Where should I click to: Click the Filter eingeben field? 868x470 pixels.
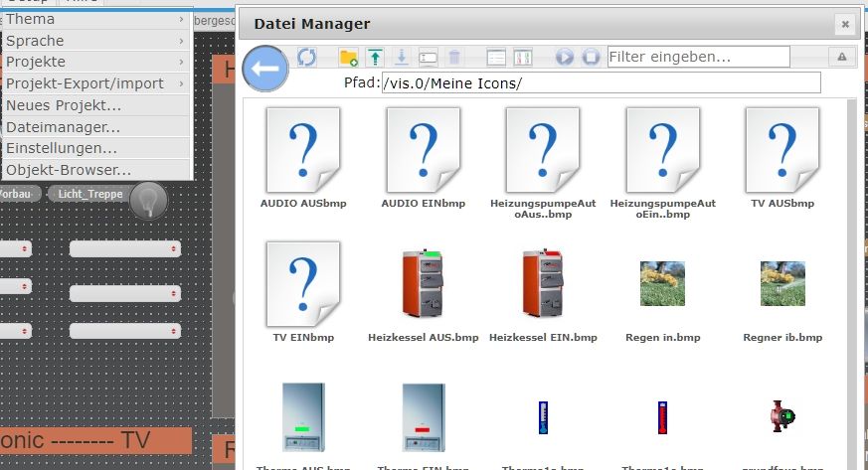[699, 57]
